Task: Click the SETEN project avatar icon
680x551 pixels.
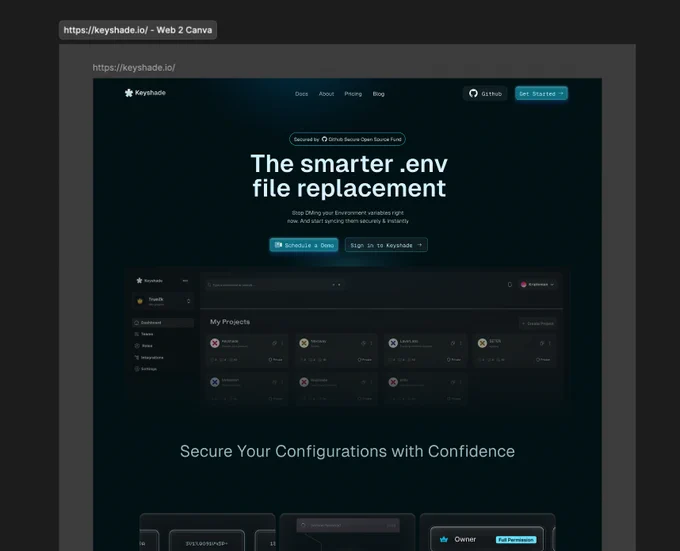Action: coord(482,343)
